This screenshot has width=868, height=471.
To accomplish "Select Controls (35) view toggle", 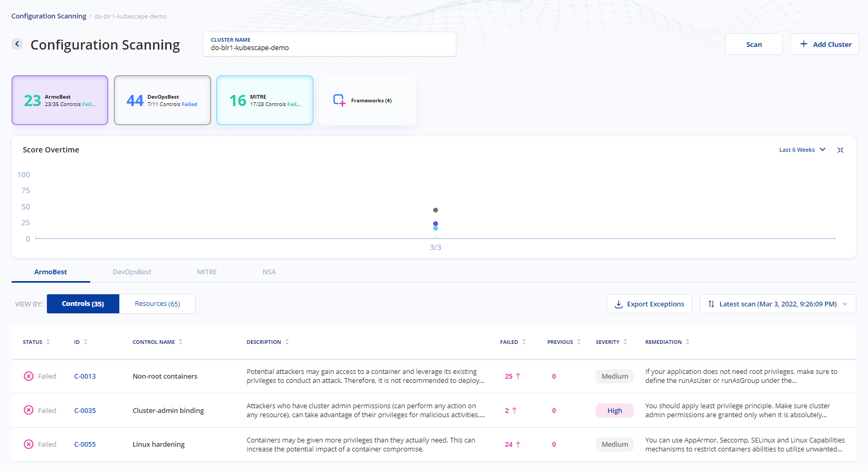I will [83, 304].
